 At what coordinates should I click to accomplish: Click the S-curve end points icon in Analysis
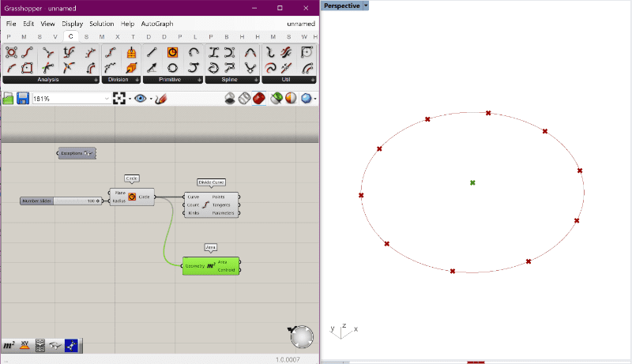click(x=27, y=52)
